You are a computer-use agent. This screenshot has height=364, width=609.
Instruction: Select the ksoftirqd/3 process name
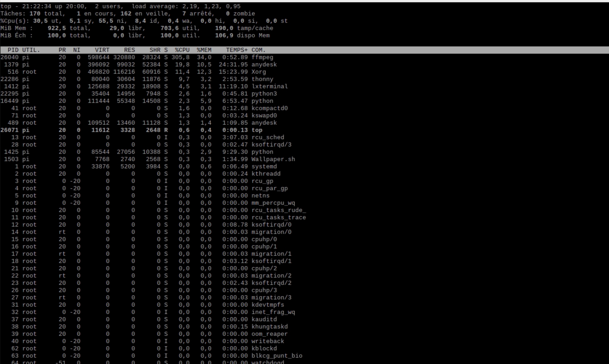point(271,145)
